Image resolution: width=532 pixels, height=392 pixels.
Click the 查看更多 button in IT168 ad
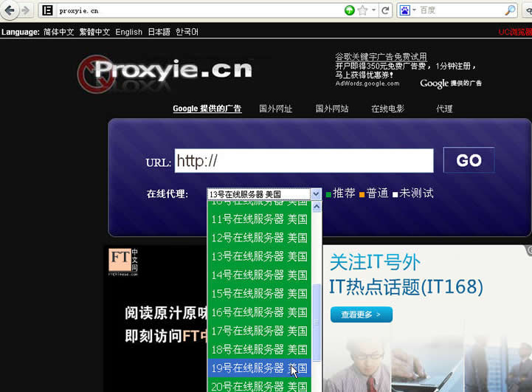(362, 314)
